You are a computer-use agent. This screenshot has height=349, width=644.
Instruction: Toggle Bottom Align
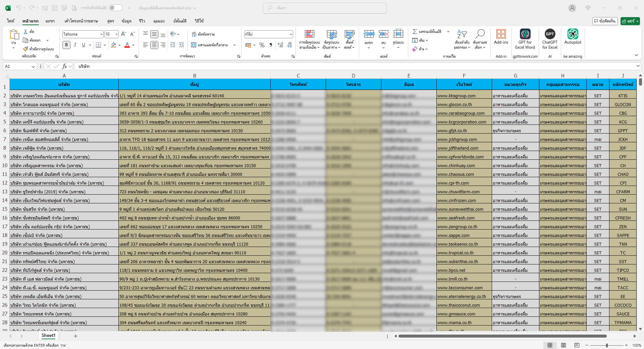163,34
